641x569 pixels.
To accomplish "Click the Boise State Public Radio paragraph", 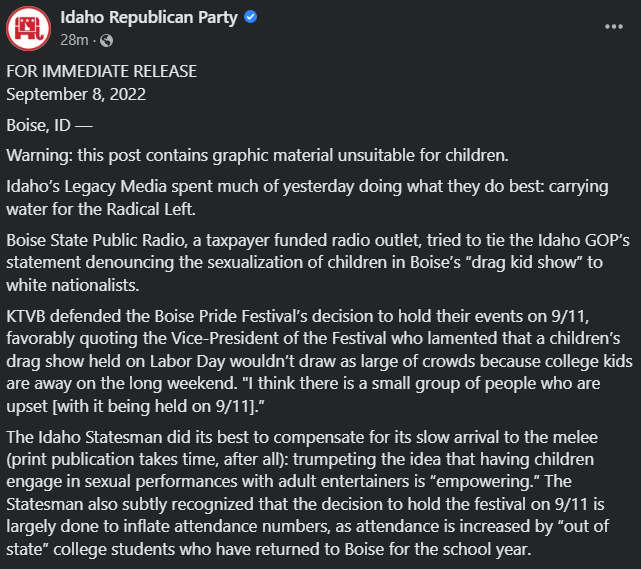I will pyautogui.click(x=318, y=263).
